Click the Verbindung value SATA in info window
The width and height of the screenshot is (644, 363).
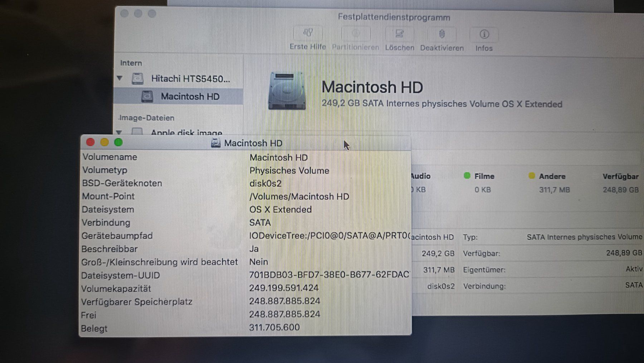(260, 222)
